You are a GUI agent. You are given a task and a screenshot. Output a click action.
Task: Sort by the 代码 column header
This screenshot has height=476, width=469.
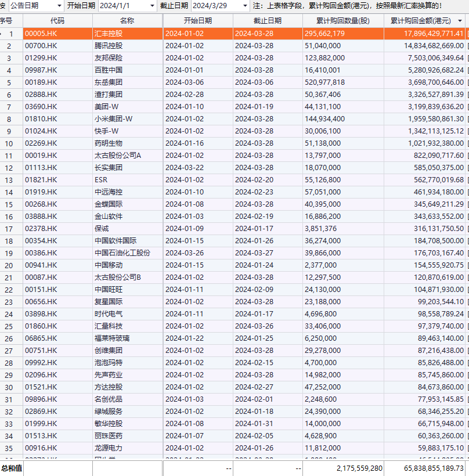(57, 21)
